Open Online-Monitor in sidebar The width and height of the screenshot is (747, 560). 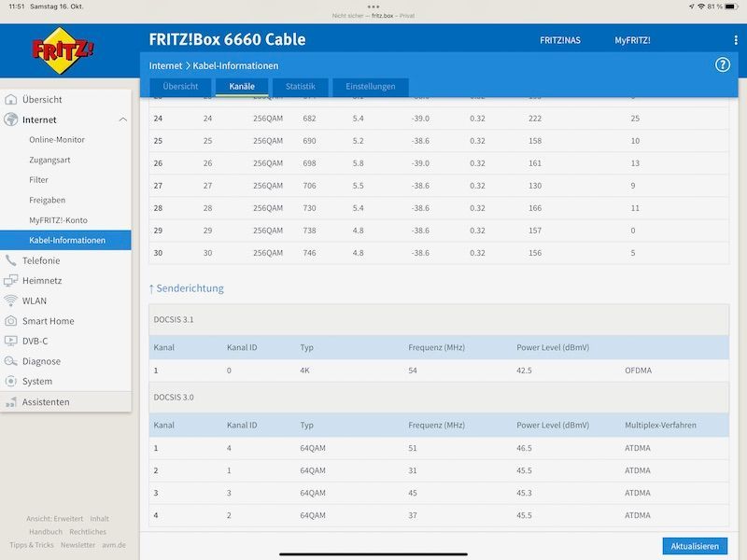coord(57,139)
